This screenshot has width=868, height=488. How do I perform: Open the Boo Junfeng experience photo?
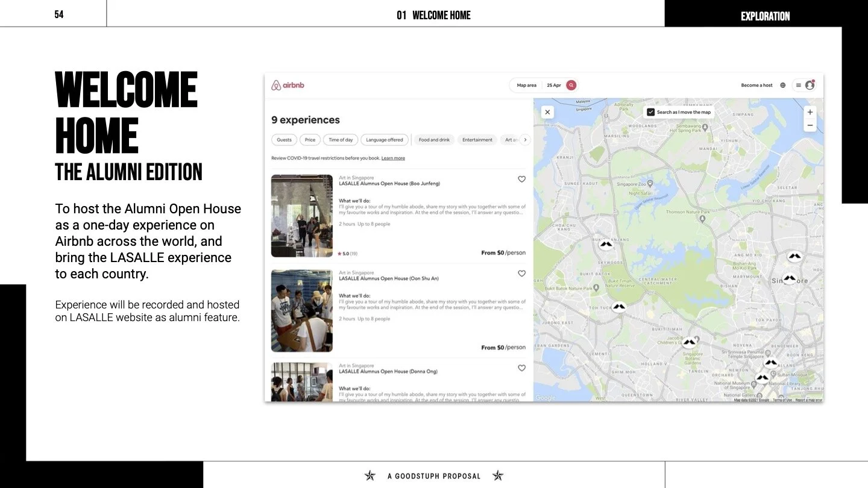302,216
